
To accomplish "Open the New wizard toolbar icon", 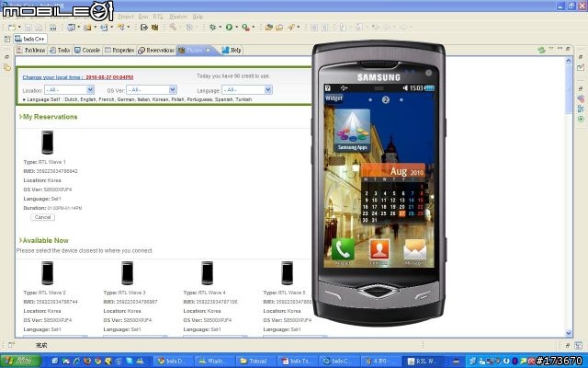I will tap(12, 28).
